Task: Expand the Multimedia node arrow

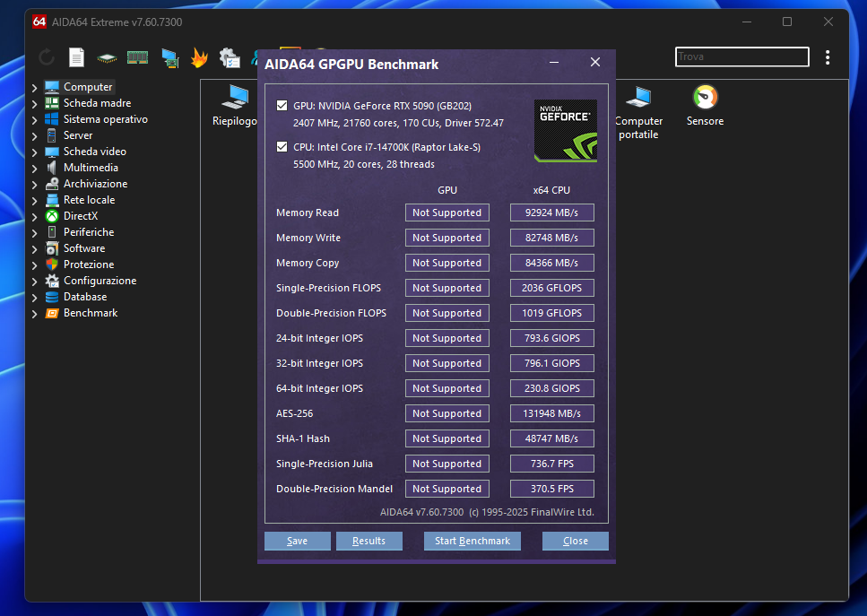Action: 34,168
